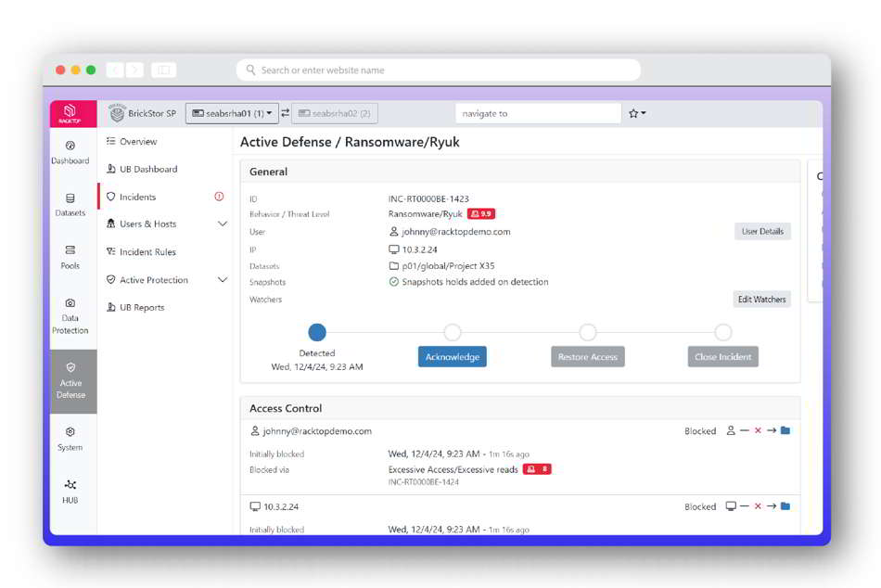Expand the Active Protection chevron
Viewport: 881px width, 588px height.
223,280
